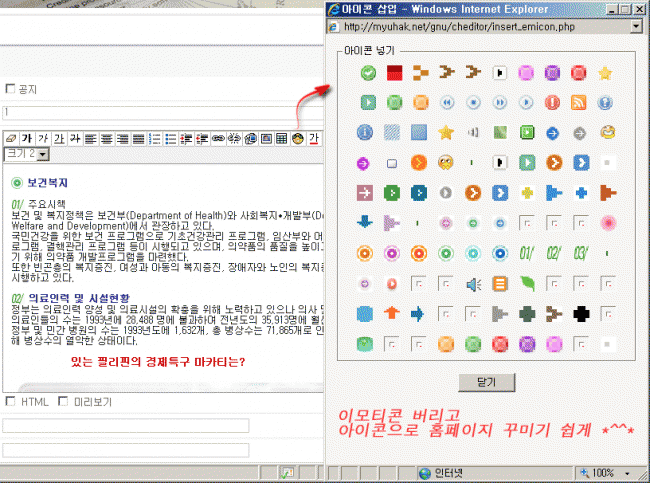The width and height of the screenshot is (650, 483).
Task: Click the insert hyperlink chain icon
Action: pyautogui.click(x=218, y=138)
